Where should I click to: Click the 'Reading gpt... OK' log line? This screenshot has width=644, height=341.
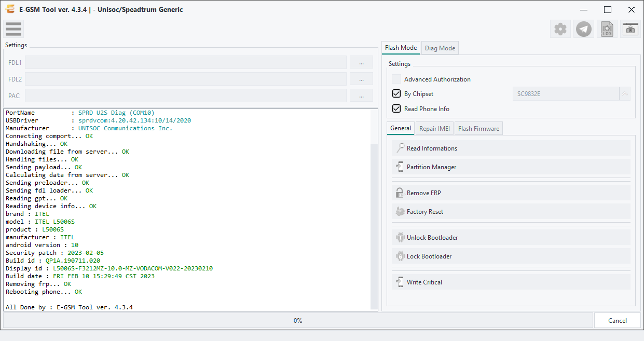[36, 198]
